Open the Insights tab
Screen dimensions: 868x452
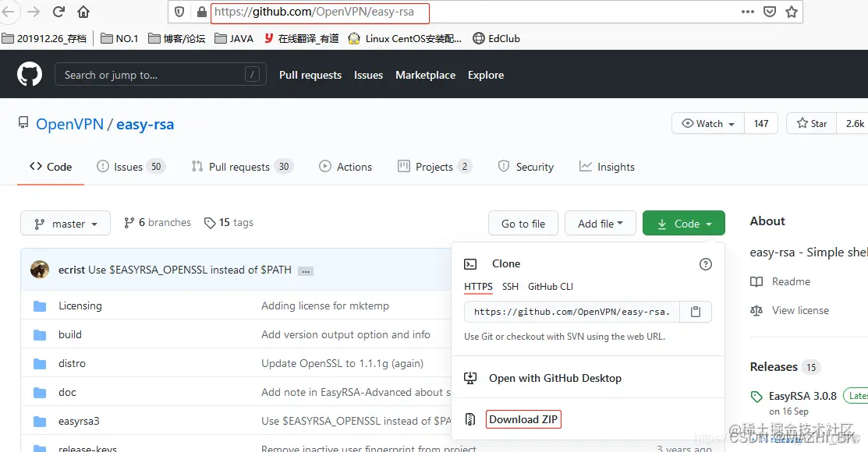pos(607,167)
